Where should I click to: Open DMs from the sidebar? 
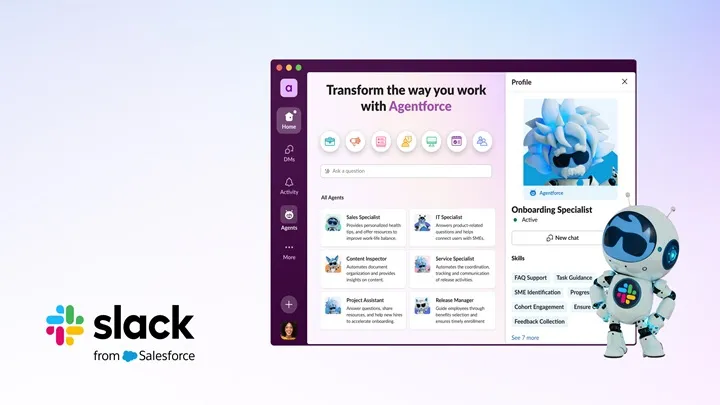(x=289, y=153)
